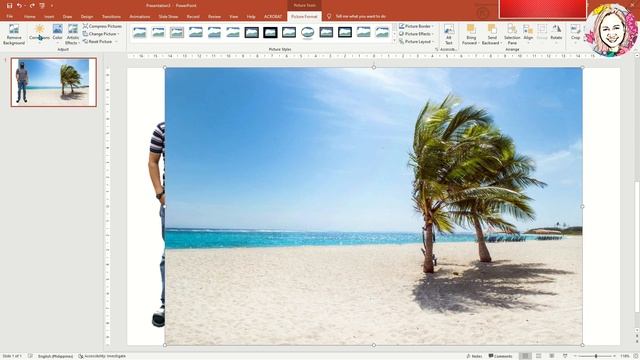
Task: Switch to the View tab
Action: coord(233,17)
